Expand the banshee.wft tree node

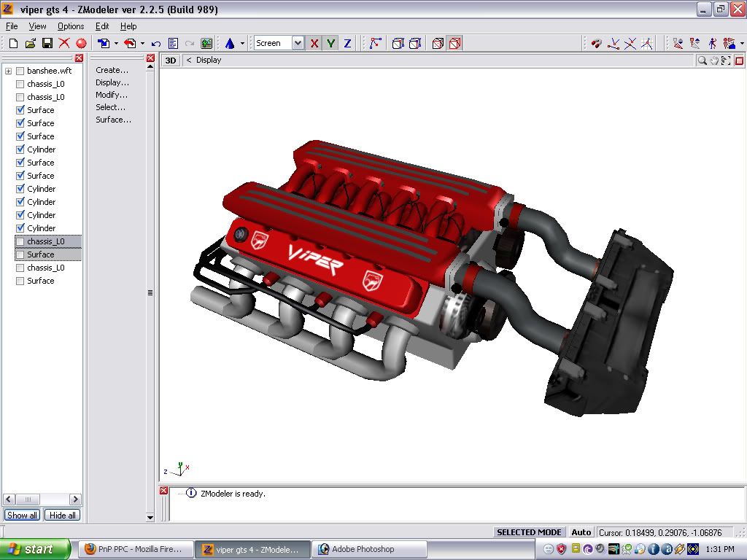(x=9, y=71)
